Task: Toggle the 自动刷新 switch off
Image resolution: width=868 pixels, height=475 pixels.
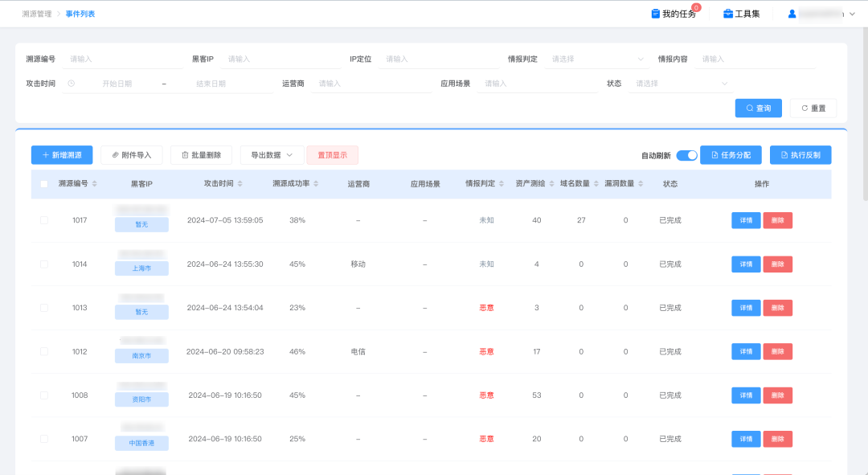Action: point(686,155)
